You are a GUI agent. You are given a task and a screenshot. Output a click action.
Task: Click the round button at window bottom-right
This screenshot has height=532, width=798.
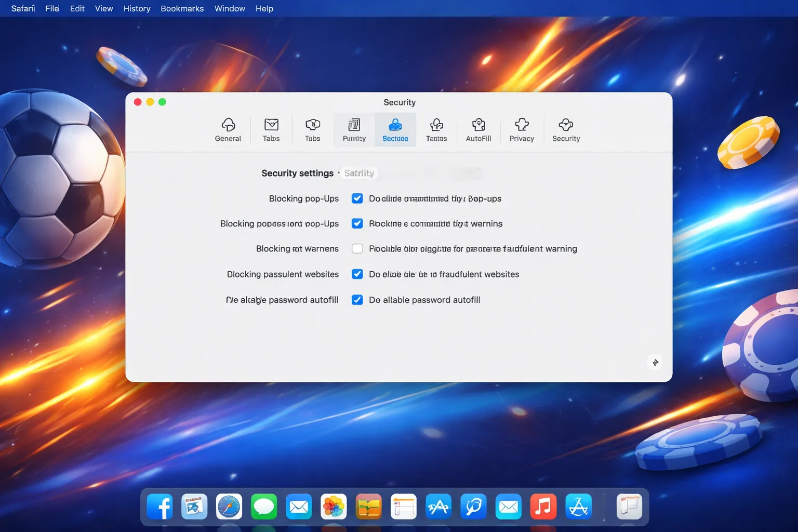[655, 362]
